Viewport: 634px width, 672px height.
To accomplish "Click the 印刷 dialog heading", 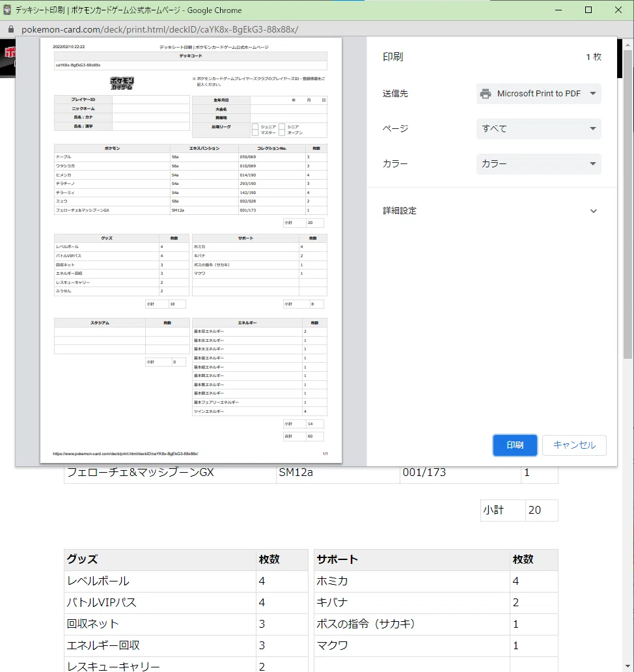I will 393,57.
